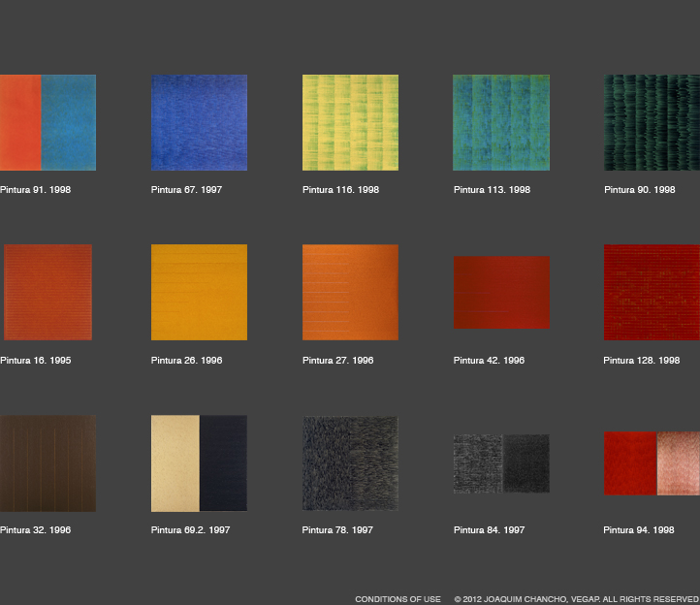Image resolution: width=700 pixels, height=605 pixels.
Task: Click the 'Pintura 26. 1996' caption
Action: (186, 361)
